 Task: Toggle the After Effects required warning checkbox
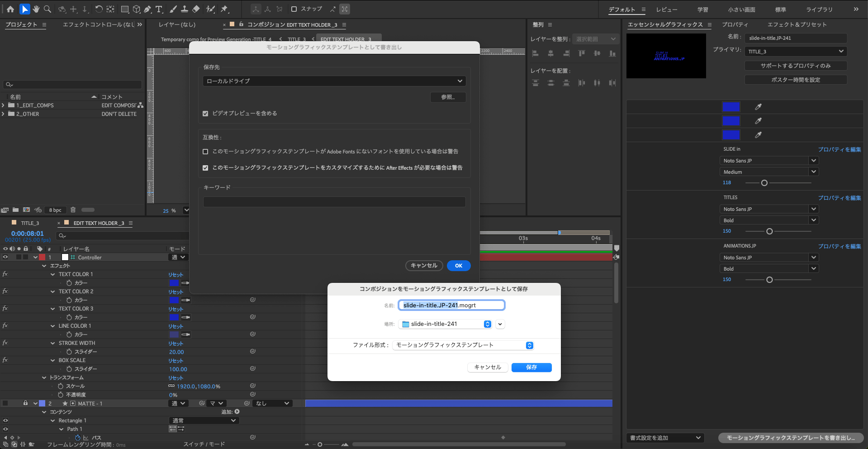click(205, 168)
